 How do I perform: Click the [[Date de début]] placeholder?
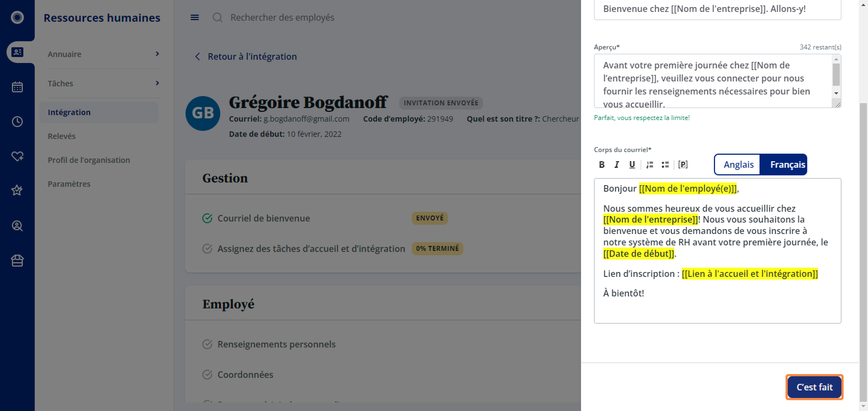pos(639,254)
